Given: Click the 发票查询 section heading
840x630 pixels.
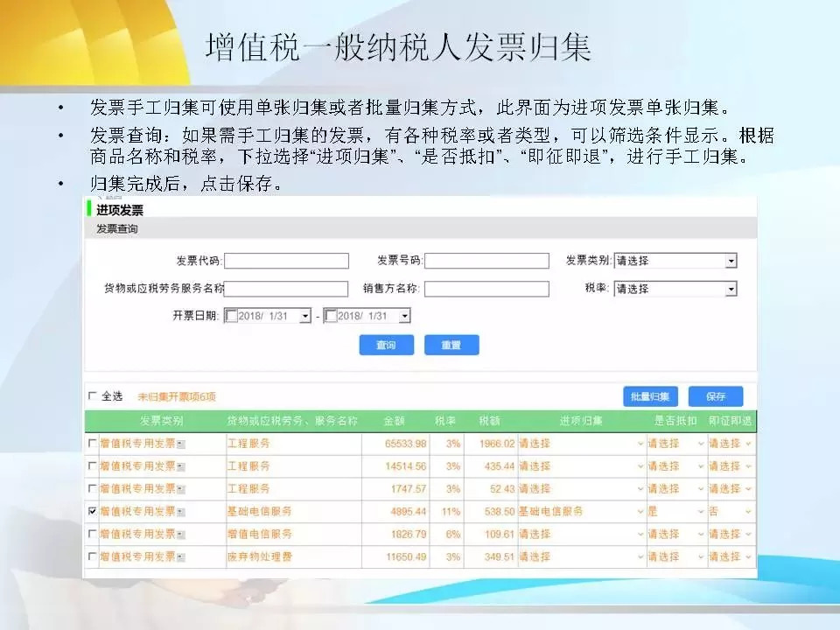Looking at the screenshot, I should [116, 229].
